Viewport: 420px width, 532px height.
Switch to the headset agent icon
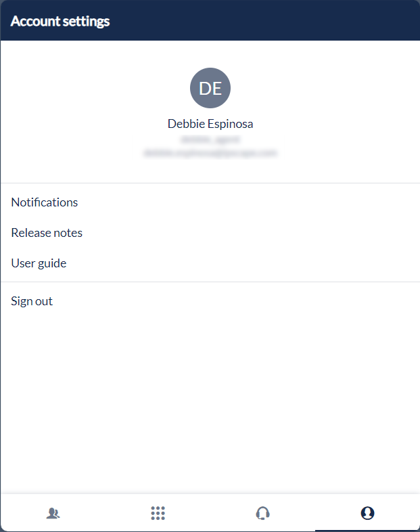(x=263, y=513)
